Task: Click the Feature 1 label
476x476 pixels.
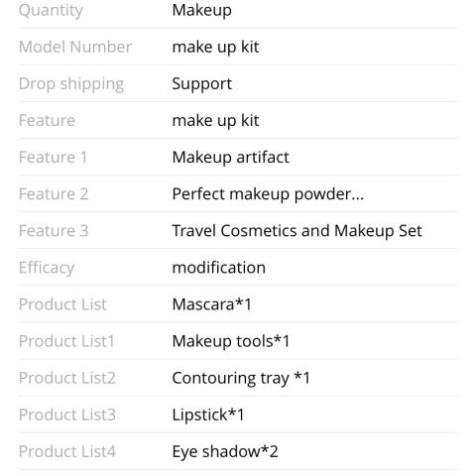Action: [53, 158]
